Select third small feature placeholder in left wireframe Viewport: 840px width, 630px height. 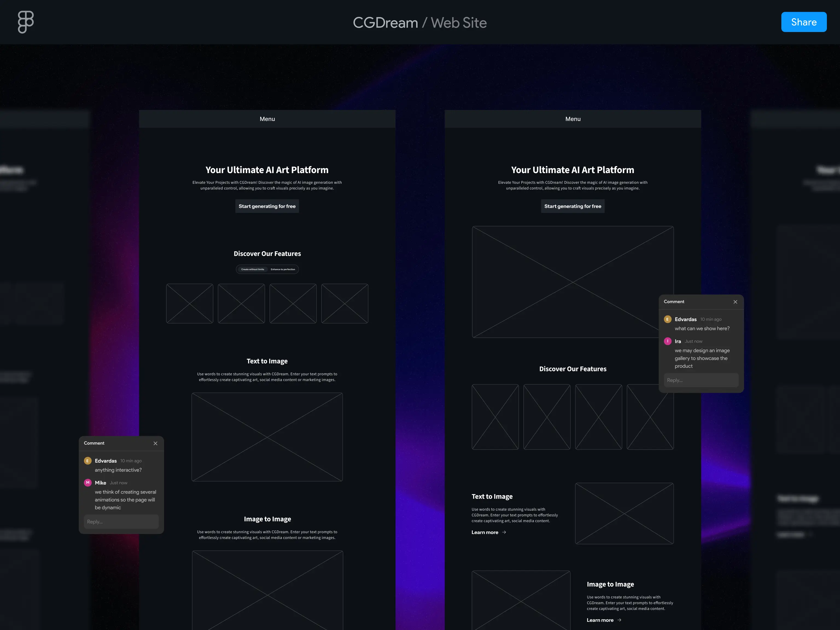[x=293, y=304]
